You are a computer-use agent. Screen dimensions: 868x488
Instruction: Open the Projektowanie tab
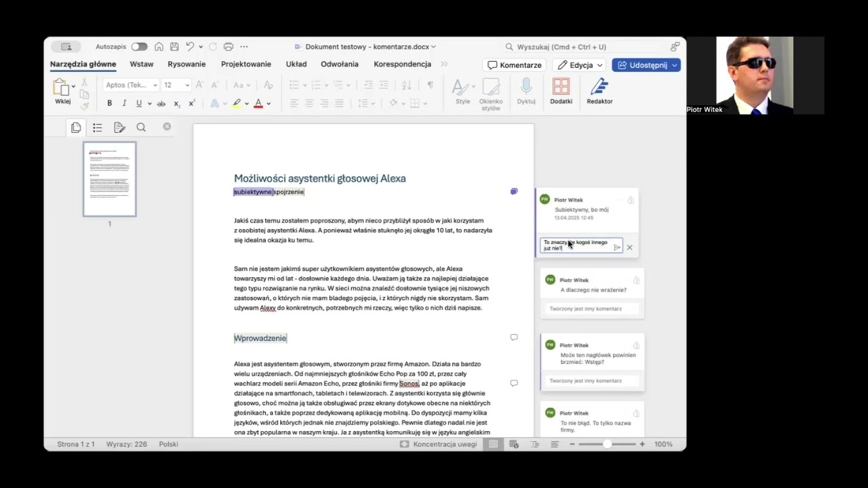pos(245,64)
